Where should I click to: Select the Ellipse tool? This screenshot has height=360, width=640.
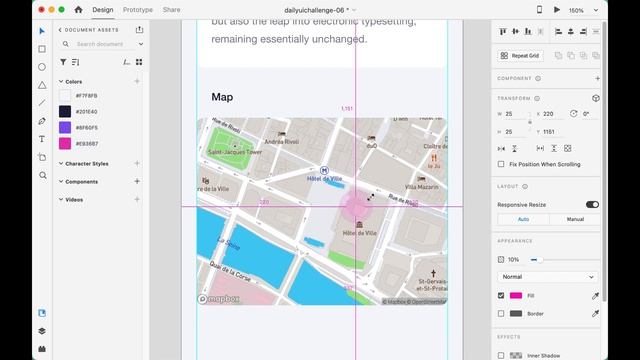click(42, 67)
